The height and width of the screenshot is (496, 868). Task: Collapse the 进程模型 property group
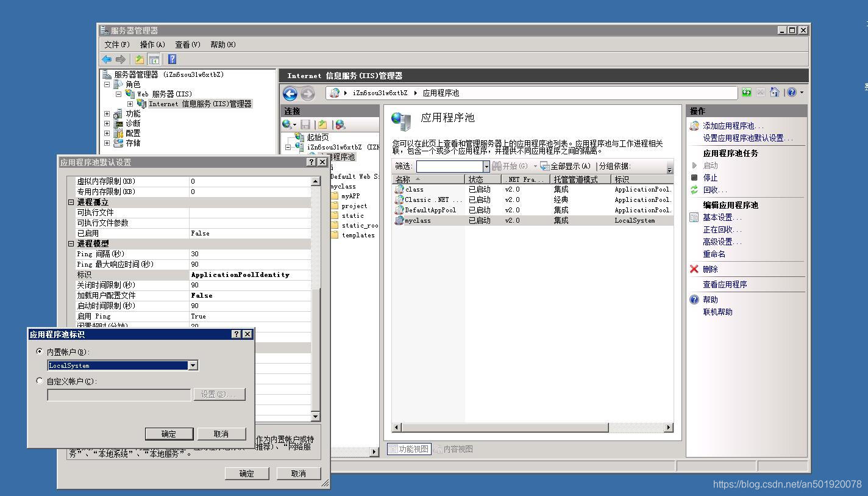(71, 243)
